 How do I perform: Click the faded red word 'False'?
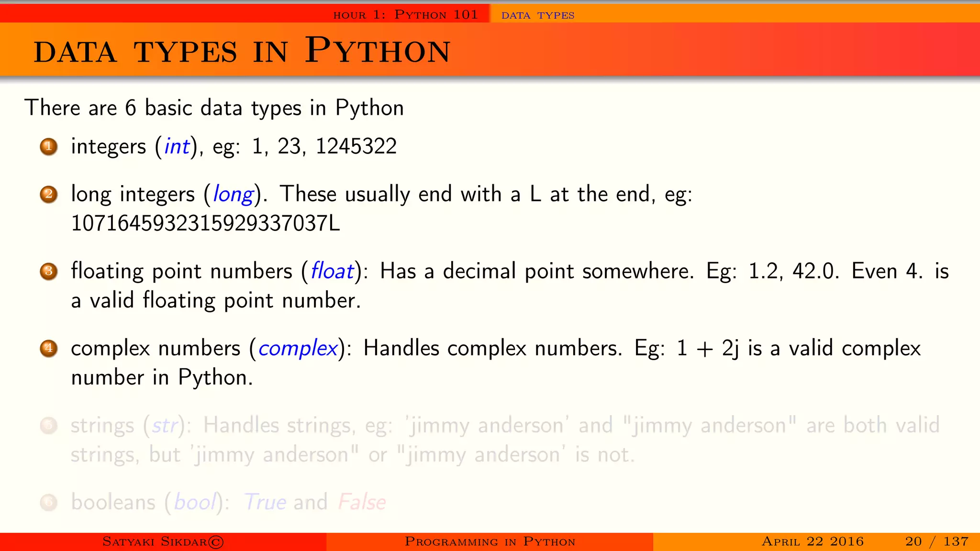[362, 502]
